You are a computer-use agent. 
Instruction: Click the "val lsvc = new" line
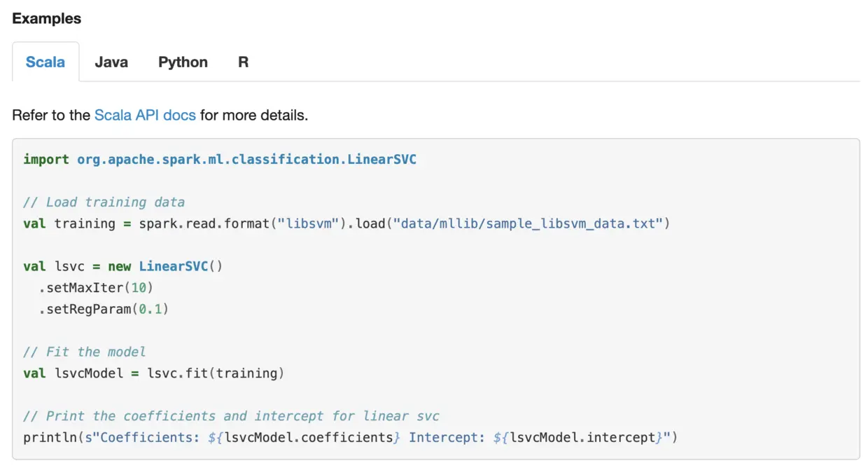click(x=77, y=266)
